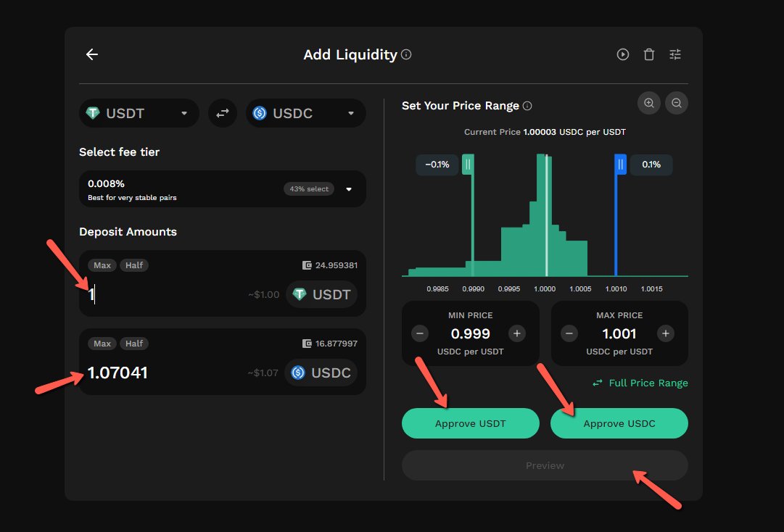Click the MIN PRICE value 0.999
784x532 pixels.
(470, 333)
